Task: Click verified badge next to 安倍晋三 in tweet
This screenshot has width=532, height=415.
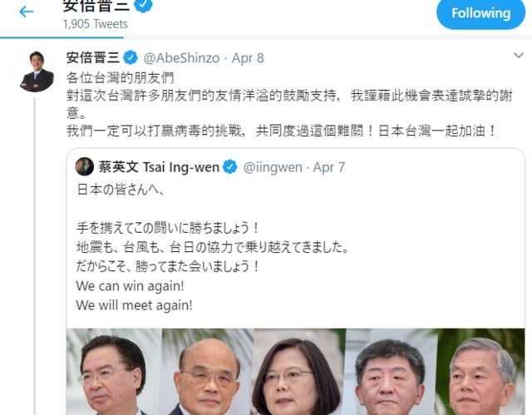Action: (131, 57)
